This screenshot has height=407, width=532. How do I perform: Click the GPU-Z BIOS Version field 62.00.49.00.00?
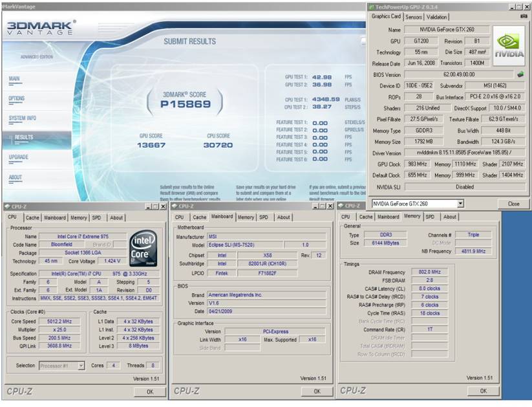point(459,74)
